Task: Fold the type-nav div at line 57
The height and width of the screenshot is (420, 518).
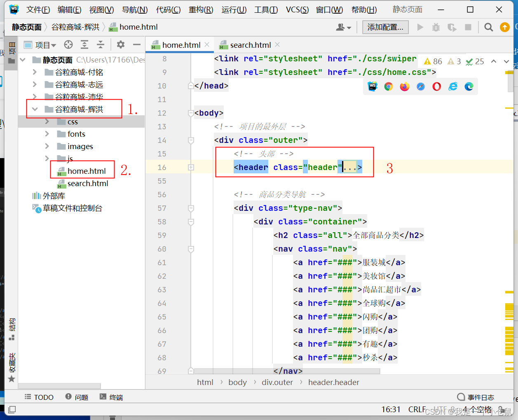Action: [x=191, y=208]
